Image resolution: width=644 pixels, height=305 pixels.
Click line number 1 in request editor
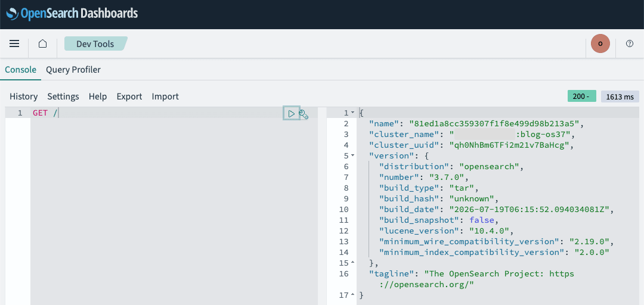(20, 113)
